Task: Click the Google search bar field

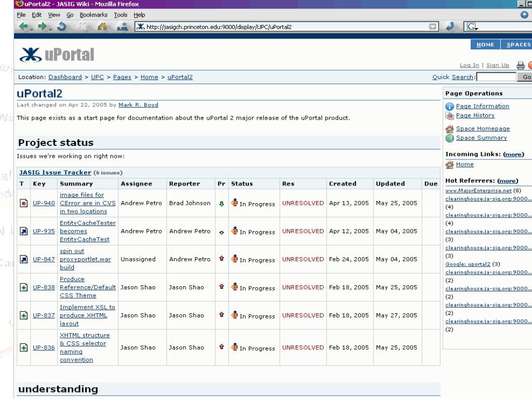Action: (498, 26)
